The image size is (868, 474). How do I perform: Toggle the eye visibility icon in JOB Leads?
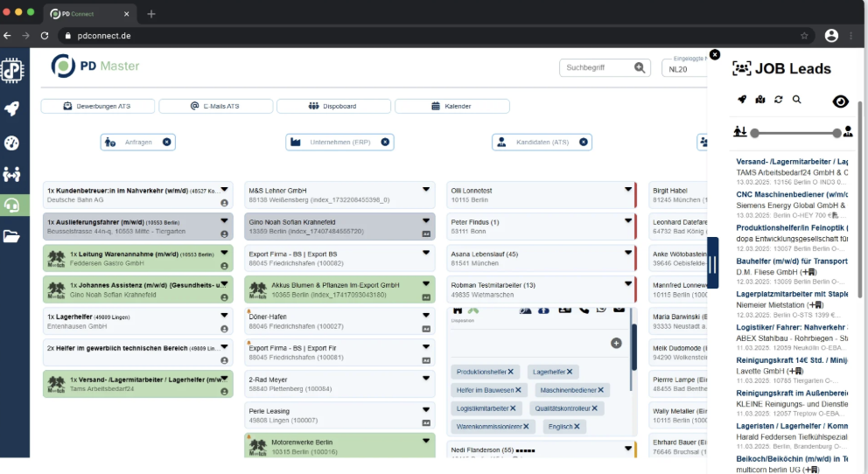coord(840,101)
